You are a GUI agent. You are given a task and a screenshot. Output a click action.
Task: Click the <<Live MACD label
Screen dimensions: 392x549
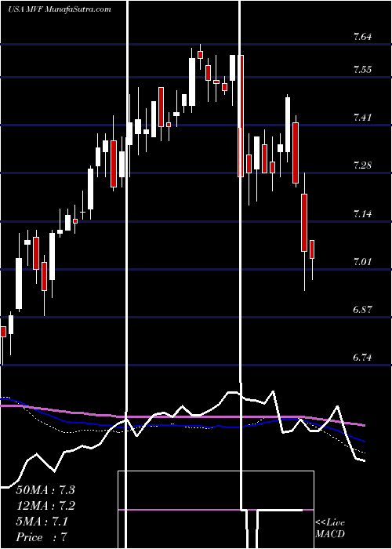330,529
